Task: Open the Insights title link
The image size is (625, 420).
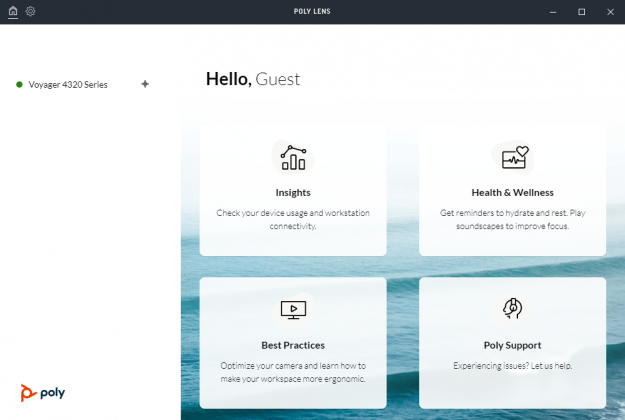Action: click(x=293, y=192)
